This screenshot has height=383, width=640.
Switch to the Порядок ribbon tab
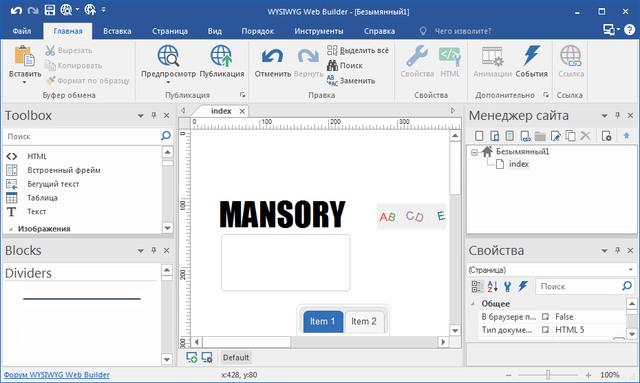tap(258, 31)
